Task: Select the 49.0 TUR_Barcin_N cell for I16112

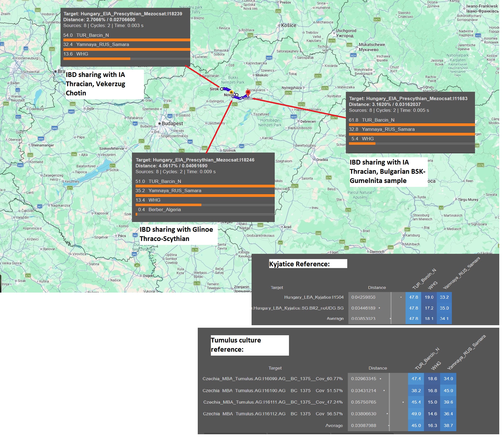Action: coord(416,414)
